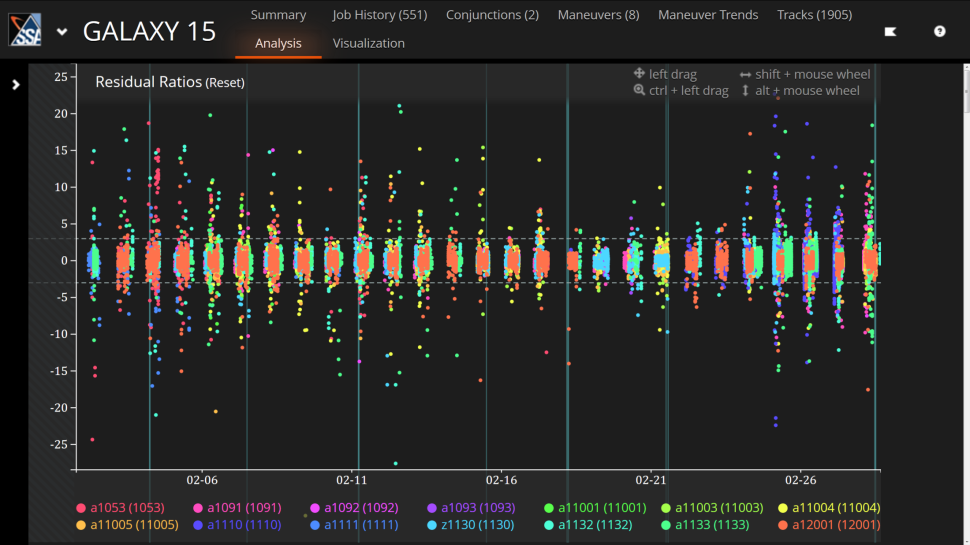The height and width of the screenshot is (545, 970).
Task: Open the dropdown arrow next to GALAXY 15
Action: [62, 32]
